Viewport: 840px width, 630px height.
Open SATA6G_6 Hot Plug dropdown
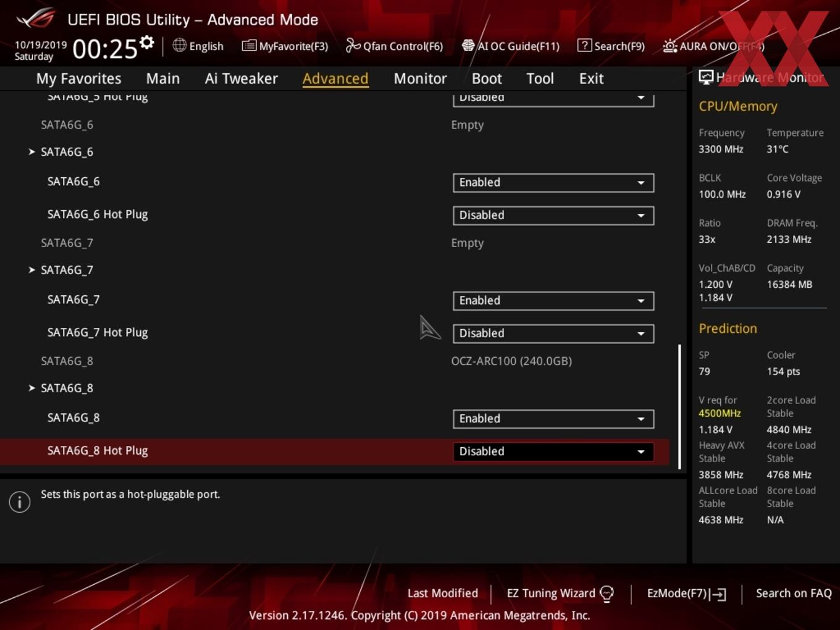point(553,216)
